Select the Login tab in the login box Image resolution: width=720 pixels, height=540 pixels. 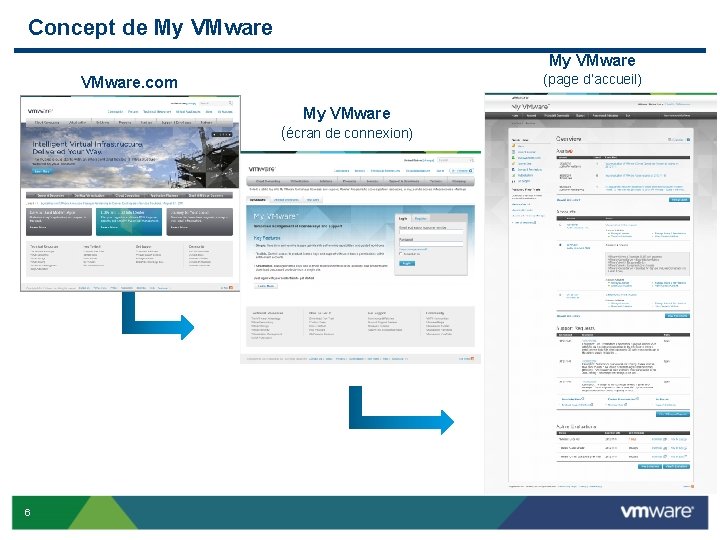403,218
